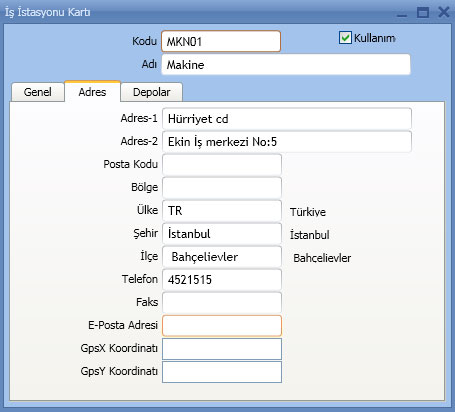455x412 pixels.
Task: Click the empty Bölge field
Action: (x=222, y=187)
